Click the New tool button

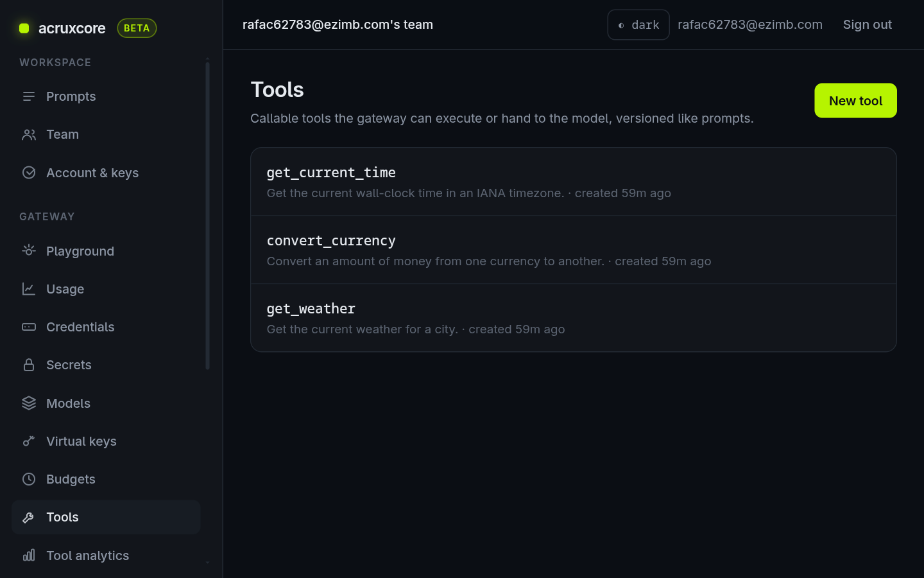[x=855, y=101]
